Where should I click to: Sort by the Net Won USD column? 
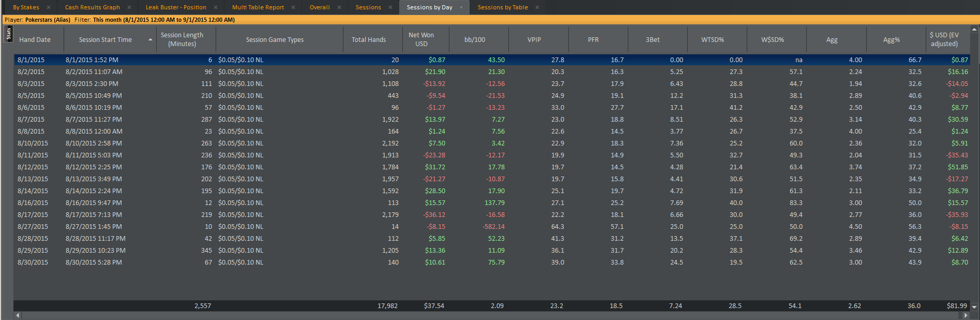[x=421, y=39]
